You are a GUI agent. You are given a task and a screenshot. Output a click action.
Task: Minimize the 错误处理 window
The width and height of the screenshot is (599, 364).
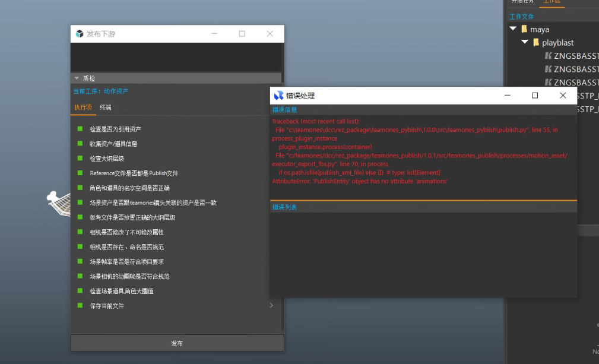(508, 96)
